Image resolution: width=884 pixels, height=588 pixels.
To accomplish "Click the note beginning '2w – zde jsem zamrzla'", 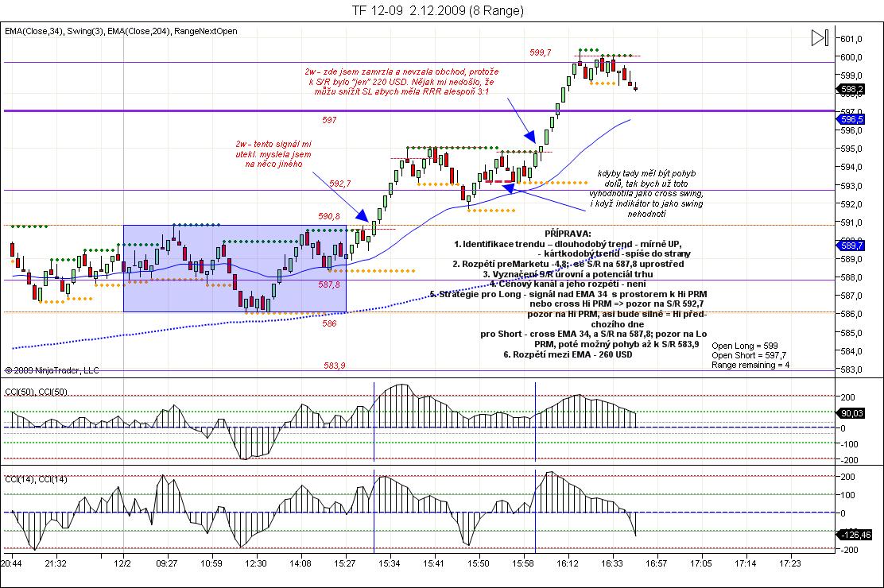I will (x=401, y=81).
